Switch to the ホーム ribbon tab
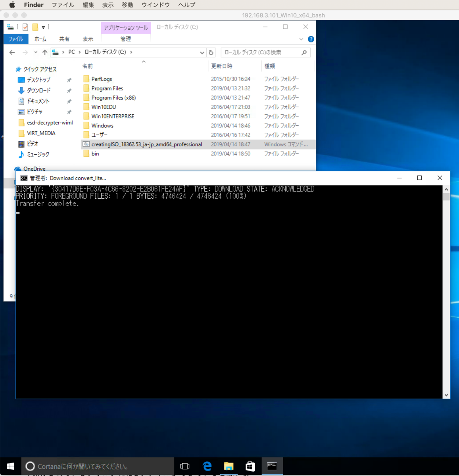Image resolution: width=459 pixels, height=476 pixels. click(x=40, y=39)
